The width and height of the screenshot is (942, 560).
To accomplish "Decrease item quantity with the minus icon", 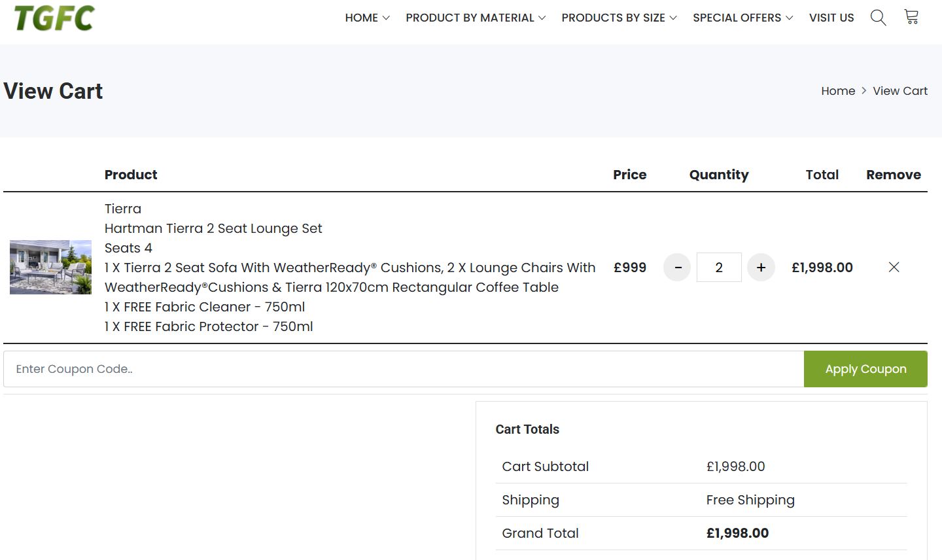I will click(677, 267).
